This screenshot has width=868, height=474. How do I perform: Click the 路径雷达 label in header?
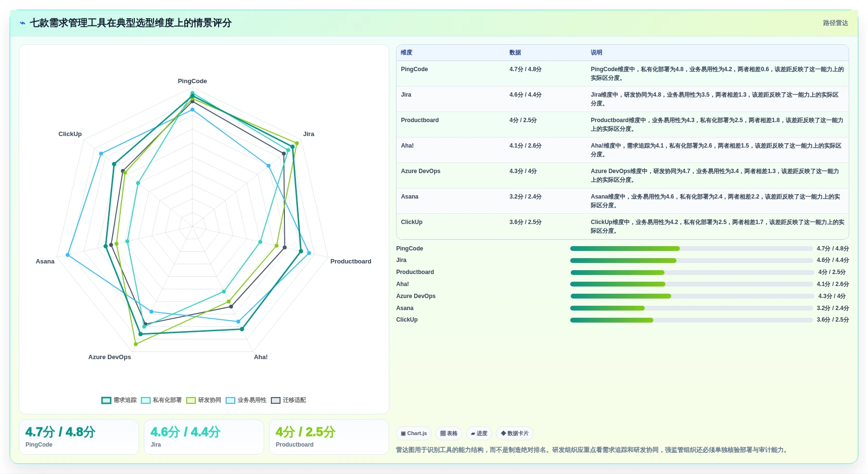click(x=835, y=23)
